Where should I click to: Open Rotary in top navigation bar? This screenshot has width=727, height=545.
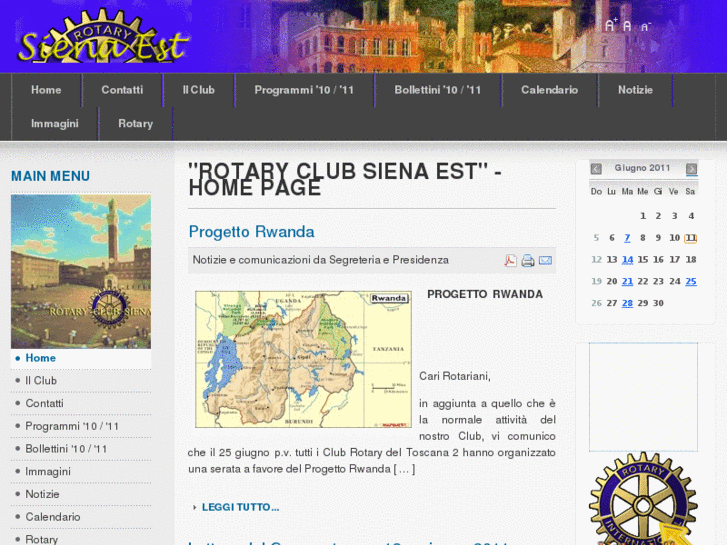[x=135, y=124]
